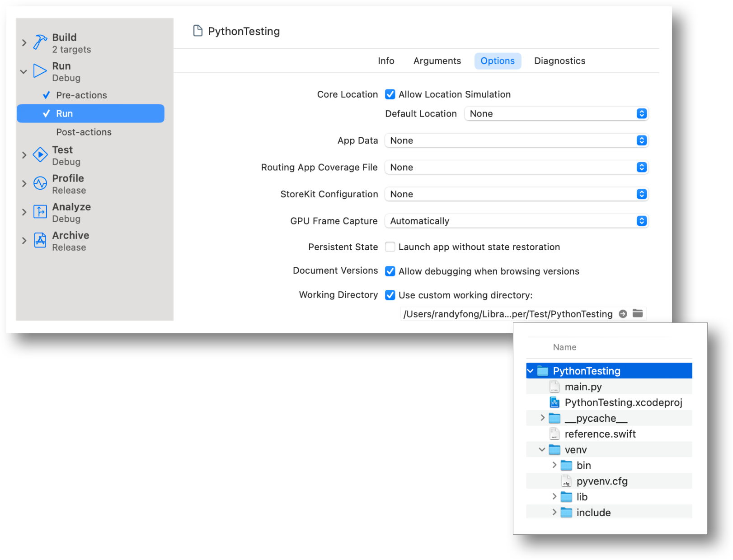Expand the Build section chevron
Screen dimensions: 733x560
click(x=24, y=43)
